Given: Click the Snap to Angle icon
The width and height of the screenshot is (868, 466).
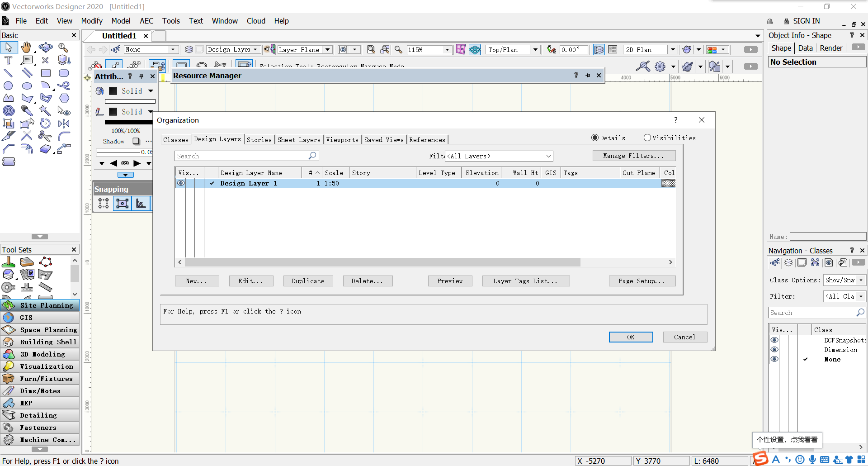Looking at the screenshot, I should coord(141,203).
